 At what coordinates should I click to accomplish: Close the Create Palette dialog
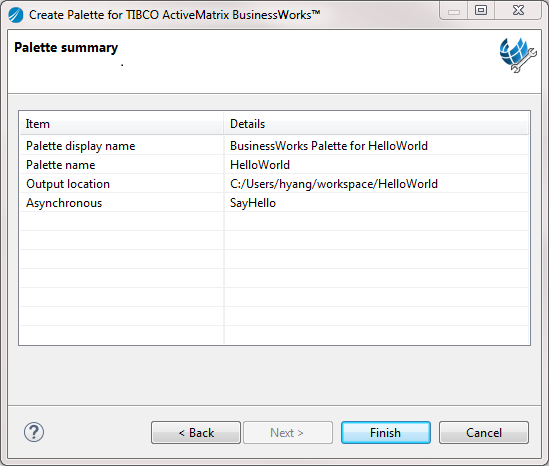click(518, 10)
